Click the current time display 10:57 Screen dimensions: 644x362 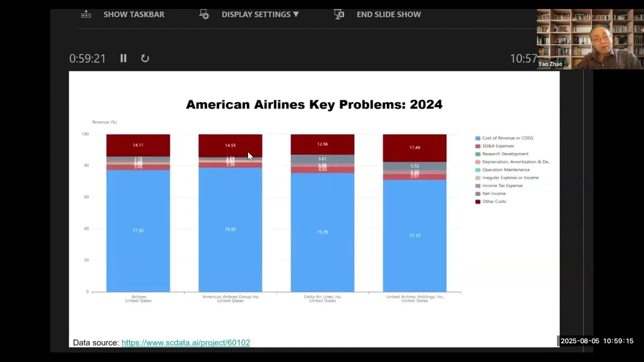pos(523,58)
